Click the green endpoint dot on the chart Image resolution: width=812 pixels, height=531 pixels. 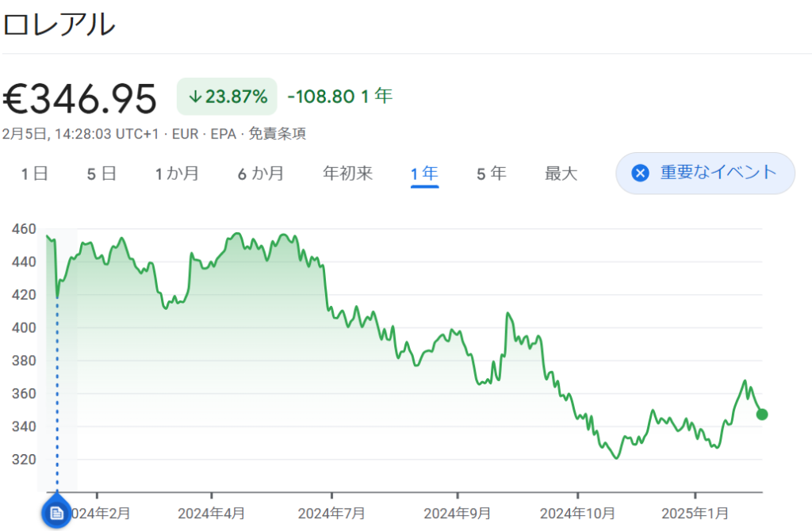(762, 414)
